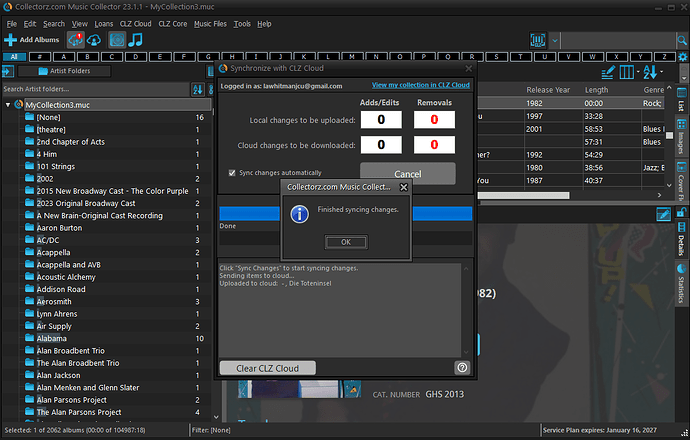The image size is (690, 440).
Task: Click the edit pencil icon above the list
Action: click(608, 73)
